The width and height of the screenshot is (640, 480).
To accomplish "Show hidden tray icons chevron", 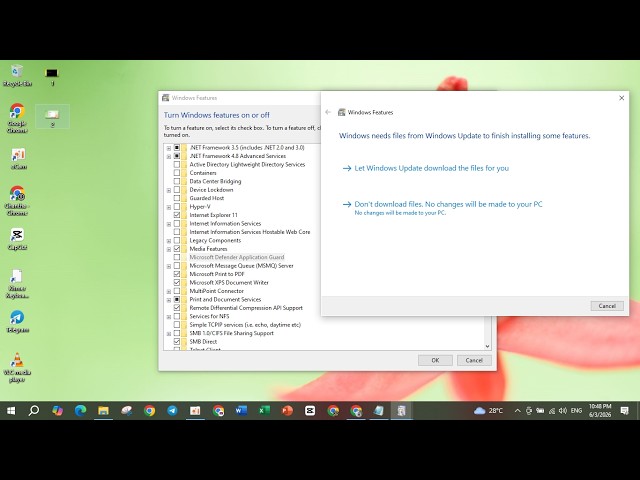I will (x=518, y=411).
